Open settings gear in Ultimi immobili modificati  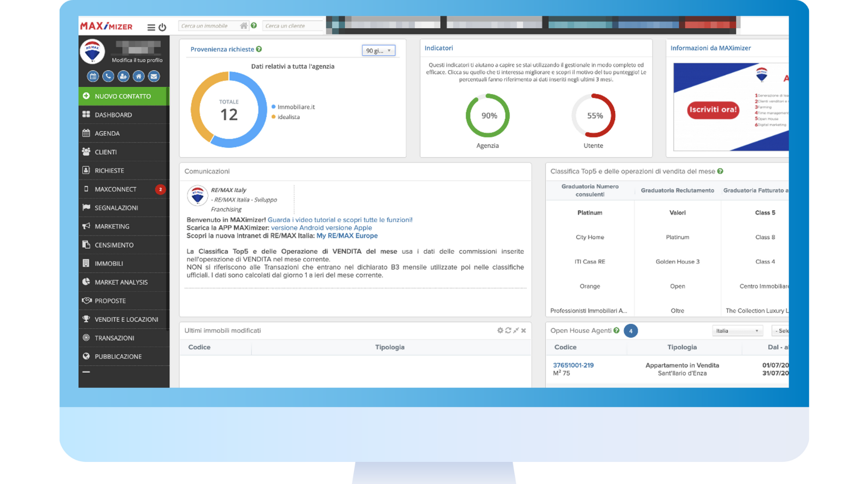[x=500, y=330]
